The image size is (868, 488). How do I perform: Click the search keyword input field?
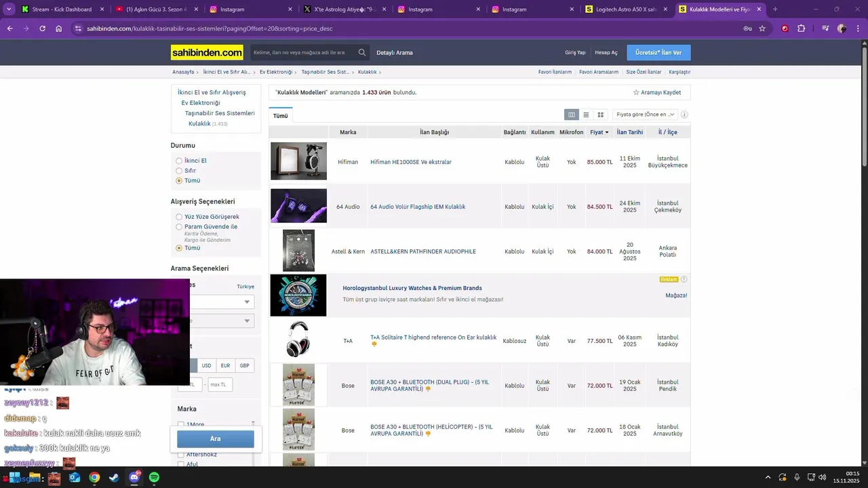coord(302,52)
